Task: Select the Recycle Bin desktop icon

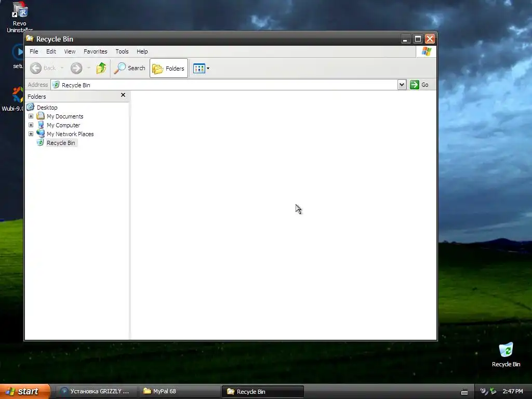Action: tap(506, 355)
